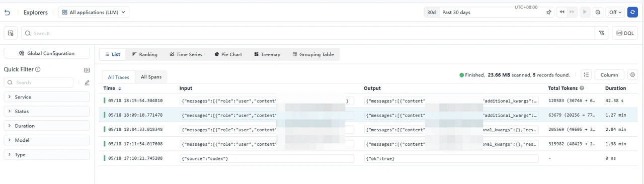
Task: Click the 63679 total tokens cell
Action: 572,115
